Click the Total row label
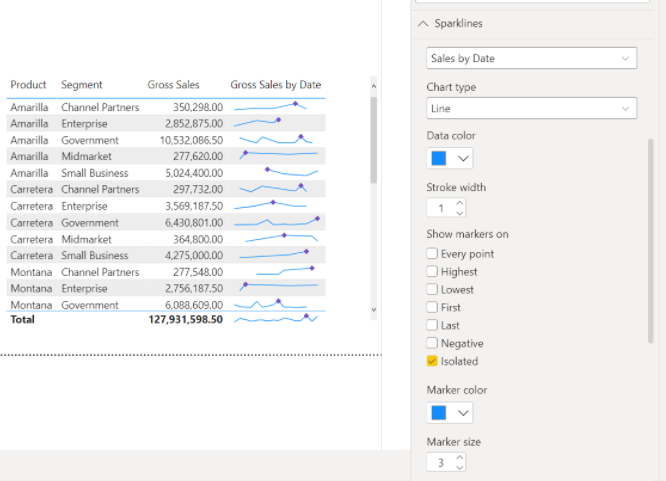Image resolution: width=666 pixels, height=481 pixels. click(23, 320)
